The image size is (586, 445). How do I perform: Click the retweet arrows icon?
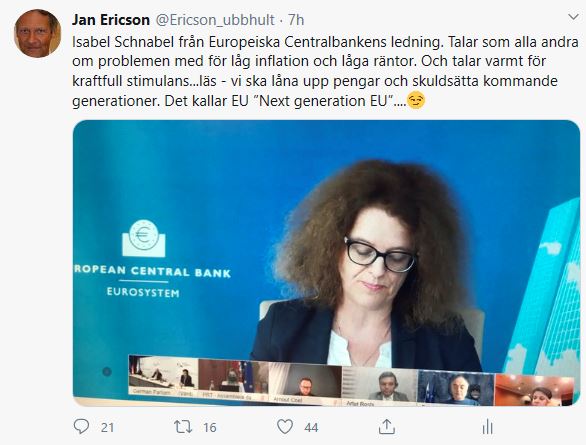[x=183, y=427]
